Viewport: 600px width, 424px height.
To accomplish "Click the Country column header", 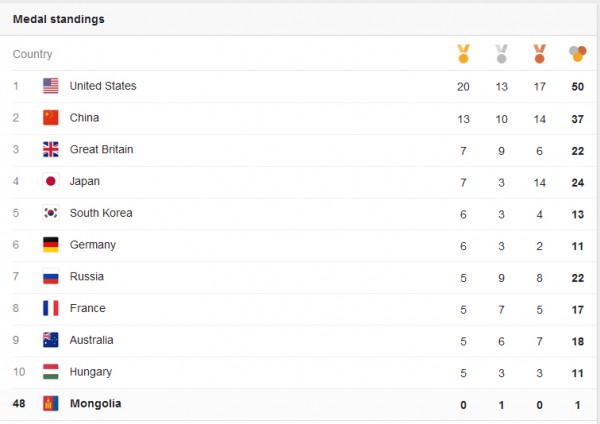I will coord(33,54).
